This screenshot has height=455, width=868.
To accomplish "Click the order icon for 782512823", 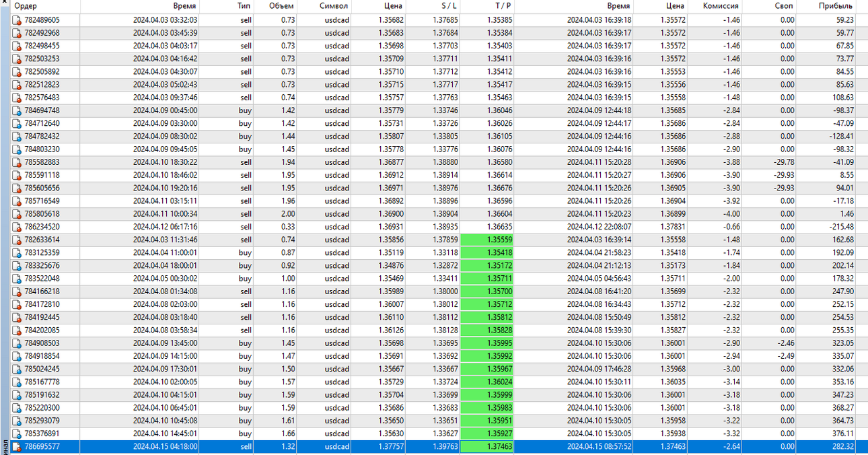I will click(17, 85).
